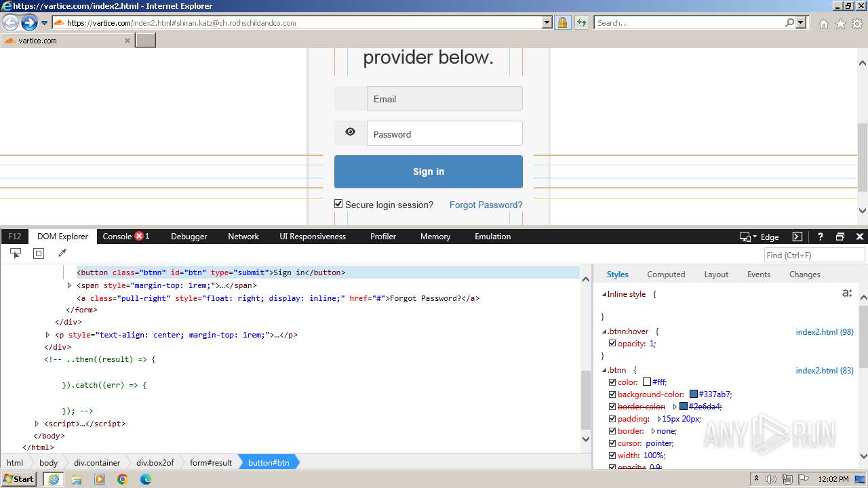The height and width of the screenshot is (488, 868).
Task: Switch to the Computed styles tab
Action: [x=666, y=274]
